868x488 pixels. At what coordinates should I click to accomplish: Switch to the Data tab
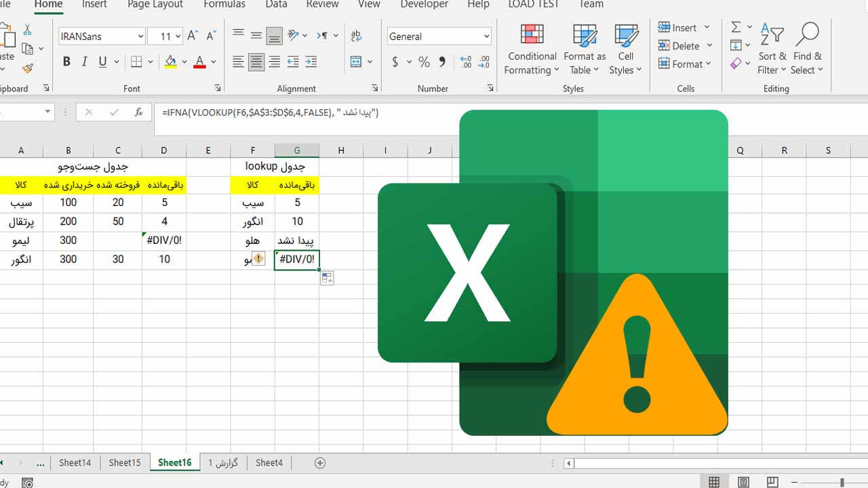[276, 4]
